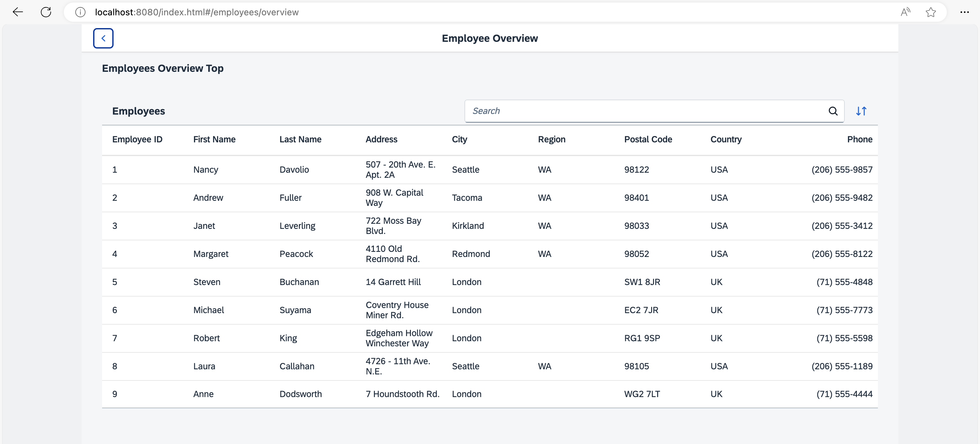The width and height of the screenshot is (980, 444).
Task: Click address 7 Houndstooth Rd.
Action: coord(403,394)
